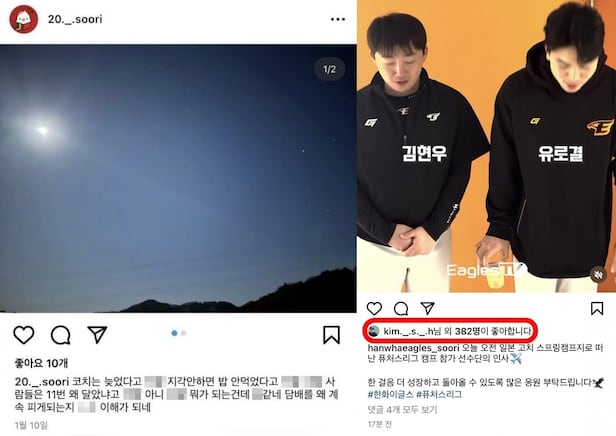Like the hanwhaeagles_soori video post

tap(374, 308)
